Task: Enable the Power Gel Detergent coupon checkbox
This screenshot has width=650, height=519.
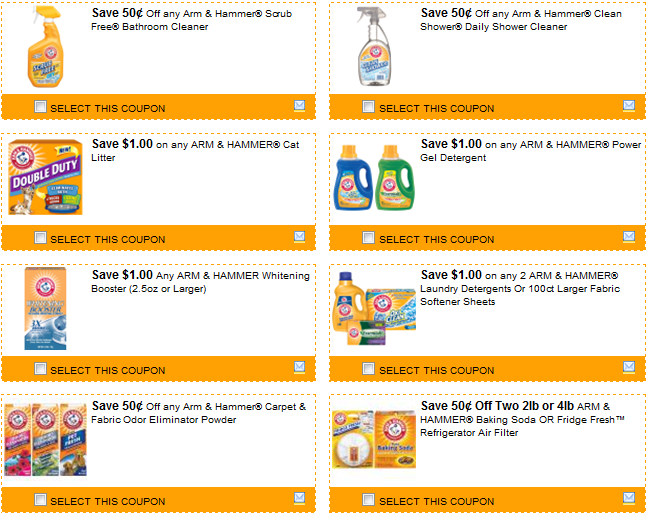Action: [368, 238]
